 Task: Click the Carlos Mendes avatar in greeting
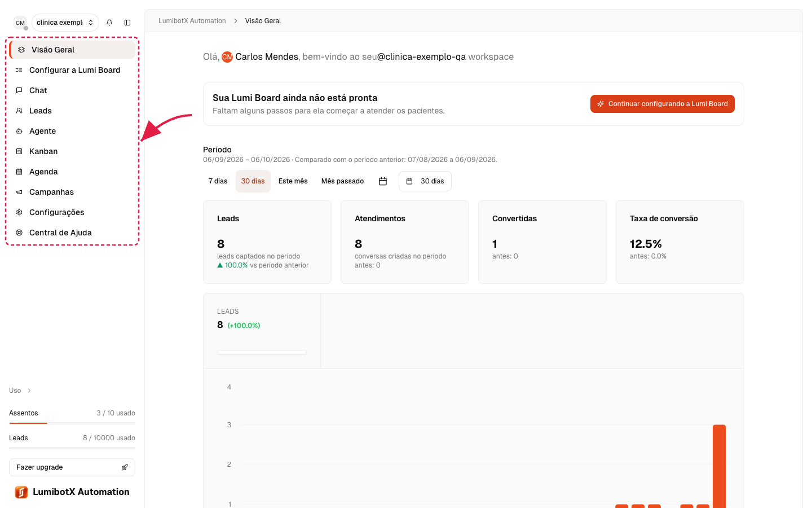click(x=227, y=57)
